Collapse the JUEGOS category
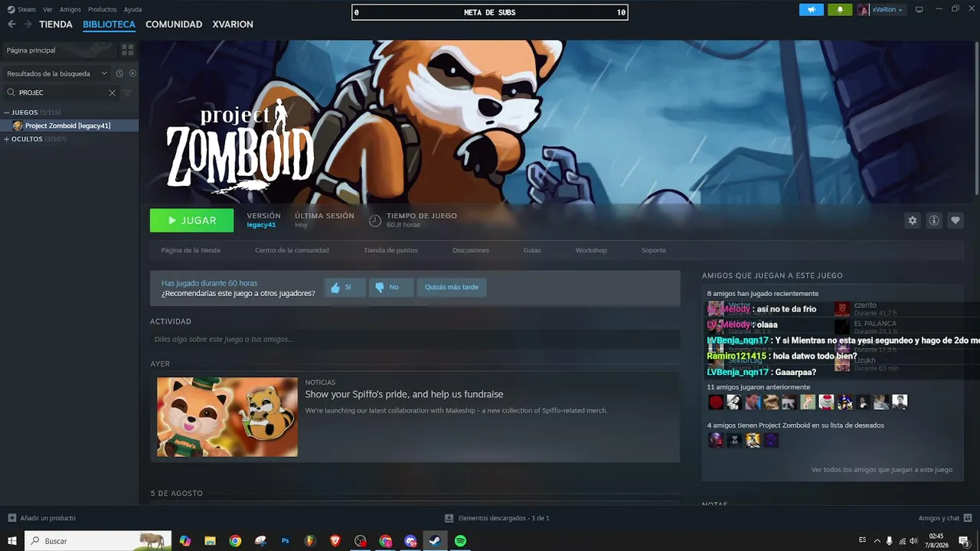The height and width of the screenshot is (551, 980). [7, 112]
